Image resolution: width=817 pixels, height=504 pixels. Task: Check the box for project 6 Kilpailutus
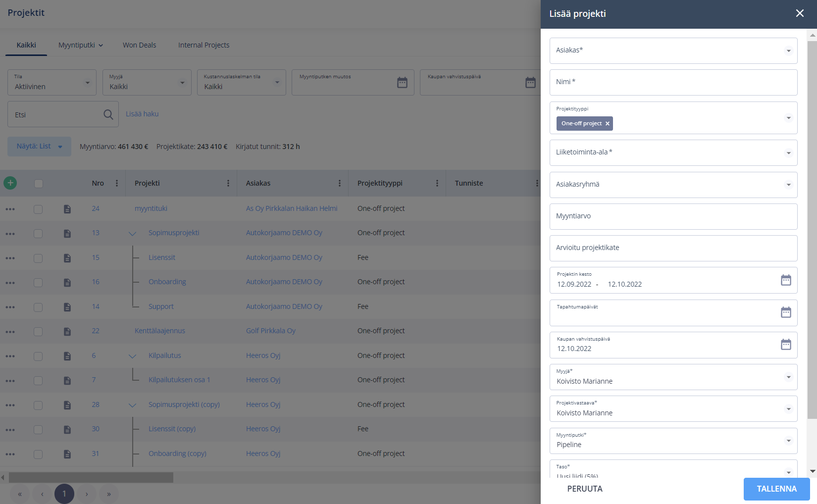coord(38,356)
